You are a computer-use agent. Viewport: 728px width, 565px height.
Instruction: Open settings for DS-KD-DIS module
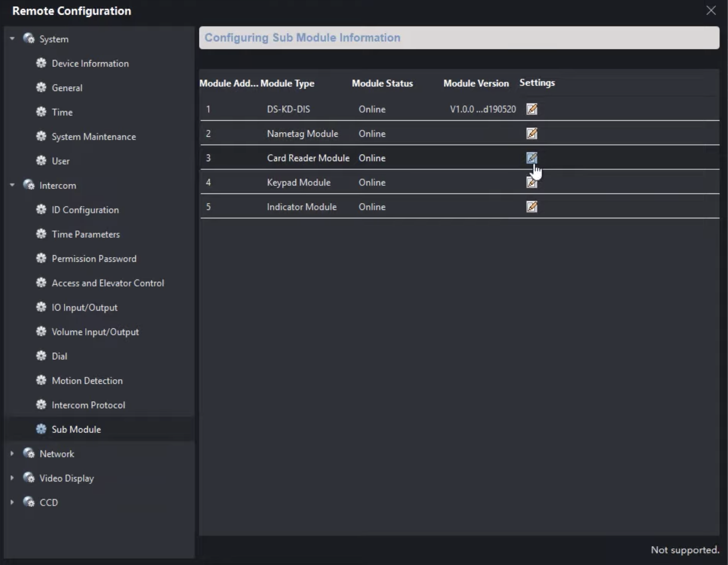pyautogui.click(x=532, y=109)
